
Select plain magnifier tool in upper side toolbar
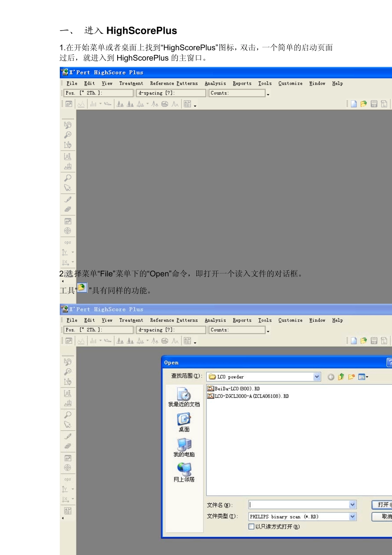tap(68, 178)
